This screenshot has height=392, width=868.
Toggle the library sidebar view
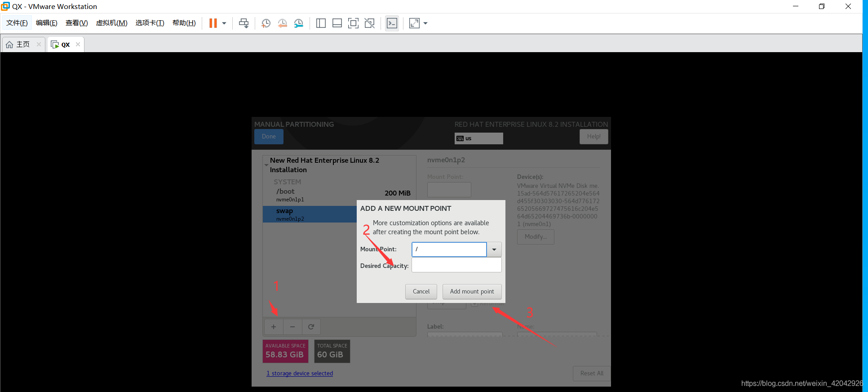(x=321, y=23)
